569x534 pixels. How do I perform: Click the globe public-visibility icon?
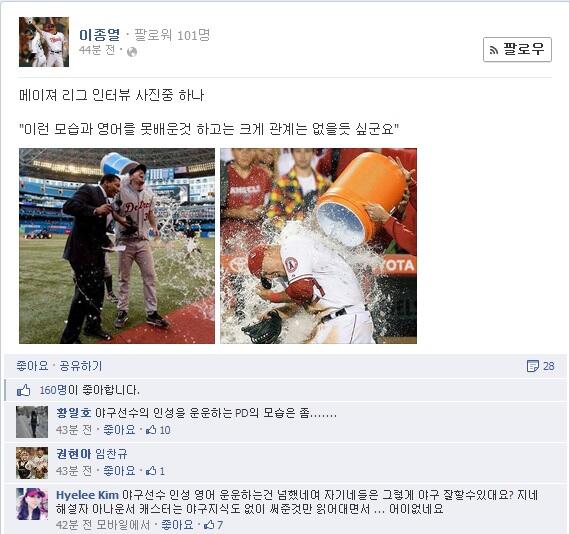coord(132,52)
